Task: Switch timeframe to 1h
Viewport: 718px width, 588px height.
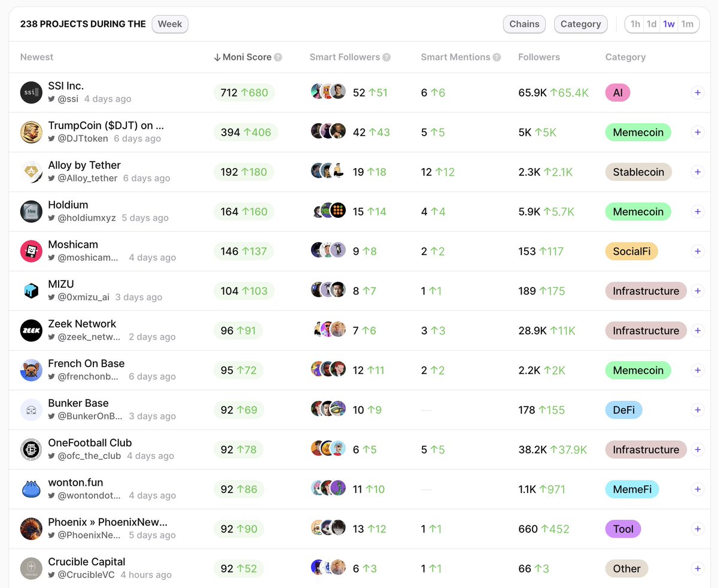Action: [635, 25]
